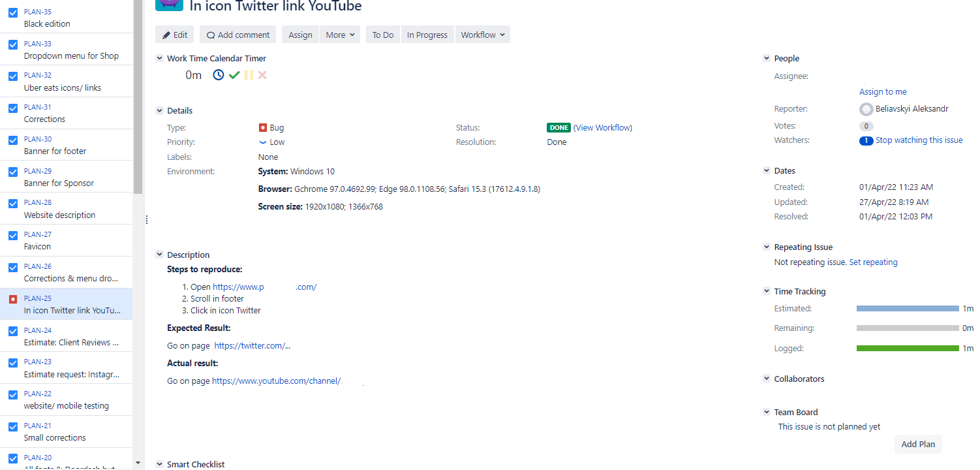This screenshot has height=470, width=980.
Task: Collapse the People section
Action: (767, 58)
